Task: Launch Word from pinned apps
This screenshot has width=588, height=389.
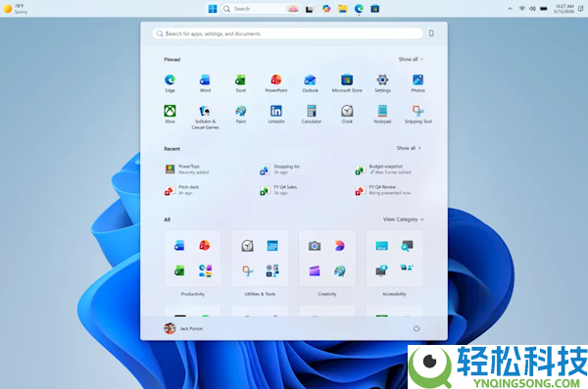Action: coord(205,83)
